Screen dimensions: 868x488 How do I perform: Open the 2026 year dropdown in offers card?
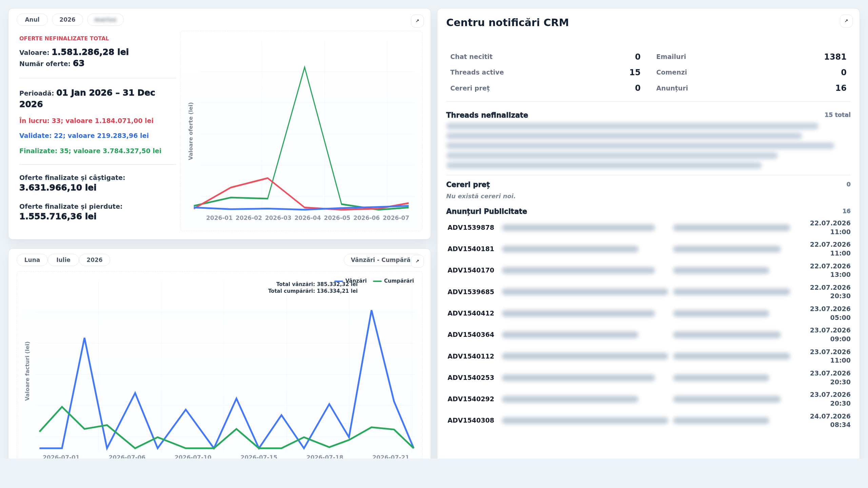(67, 20)
